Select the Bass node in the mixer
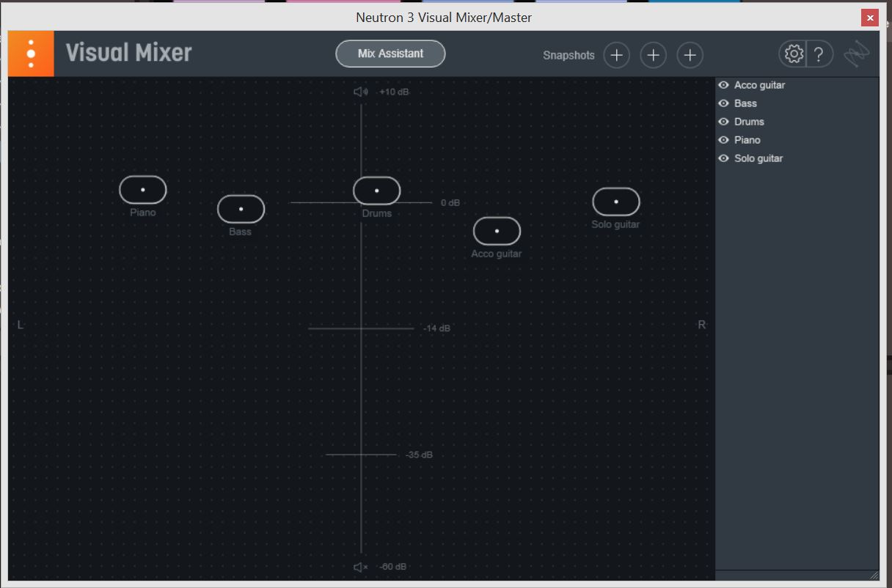The image size is (892, 588). pos(241,209)
